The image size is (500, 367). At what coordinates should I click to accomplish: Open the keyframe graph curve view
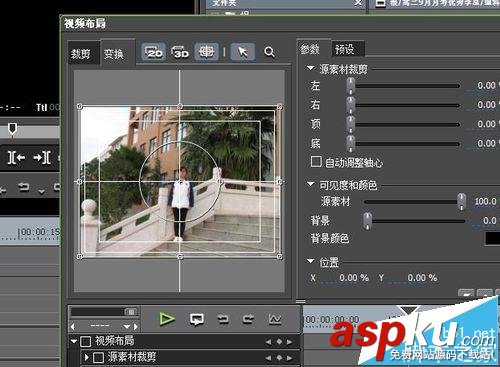275,319
